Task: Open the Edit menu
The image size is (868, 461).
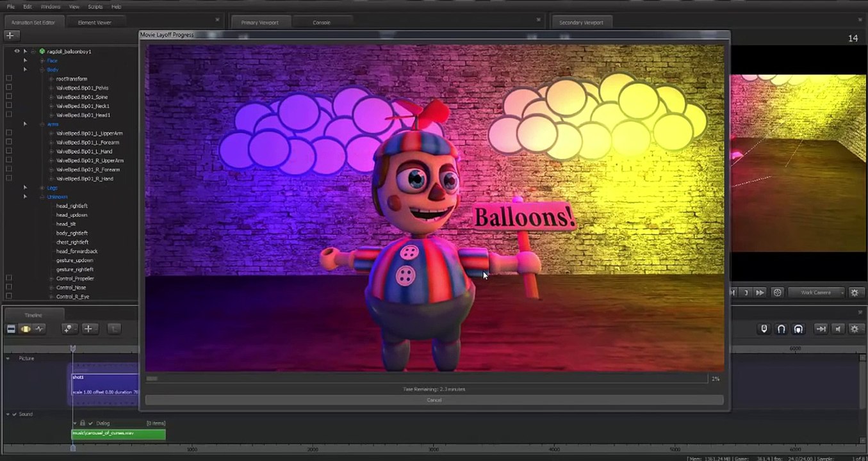Action: point(28,6)
